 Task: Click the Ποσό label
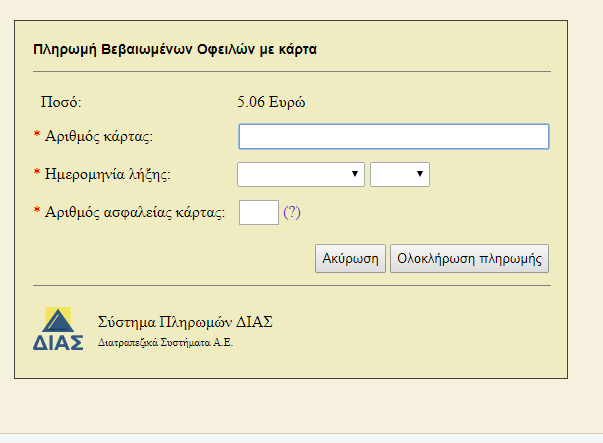61,102
